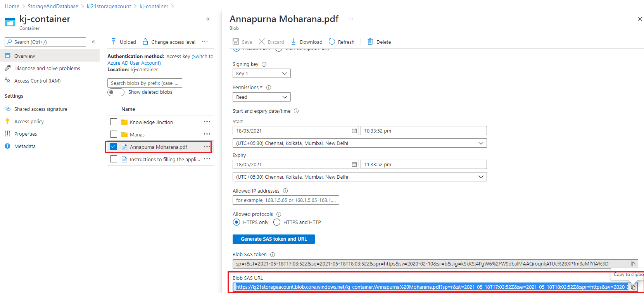Screen dimensions: 644x293
Task: Click the sidebar Search (Ctrl+/) field
Action: [45, 42]
